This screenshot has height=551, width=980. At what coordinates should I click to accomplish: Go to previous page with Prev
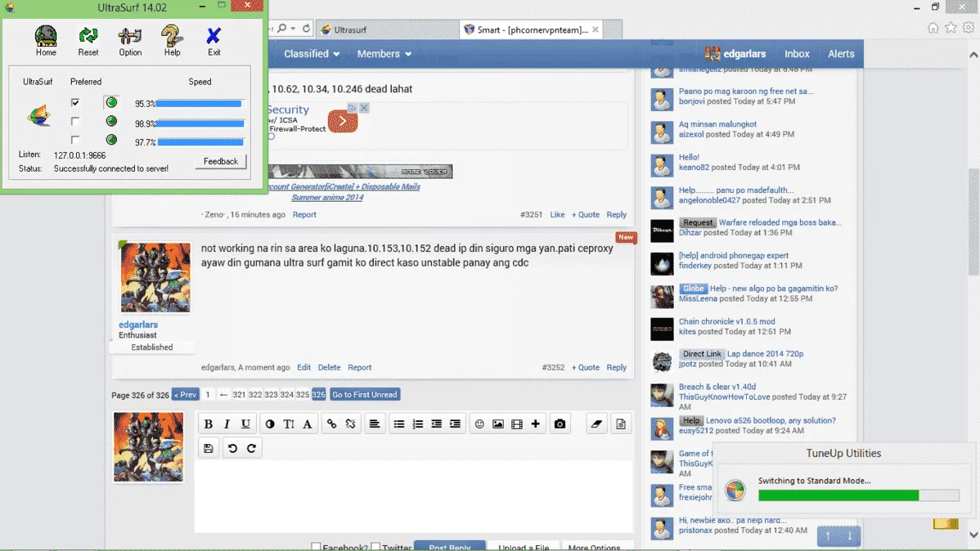point(185,394)
